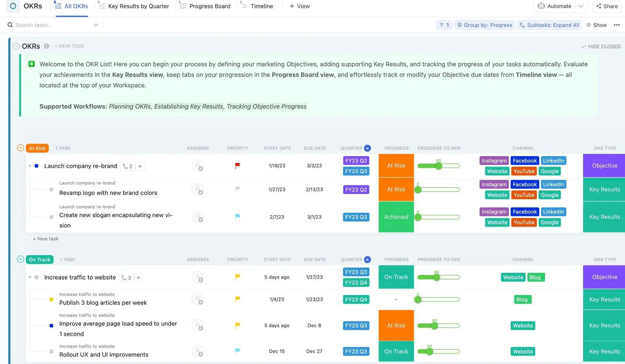The image size is (625, 364).
Task: Click due date 3/3/23
Action: coord(314,166)
